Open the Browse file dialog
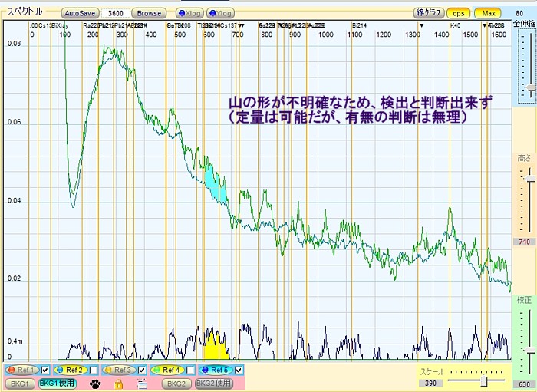537x392 pixels. (x=149, y=13)
